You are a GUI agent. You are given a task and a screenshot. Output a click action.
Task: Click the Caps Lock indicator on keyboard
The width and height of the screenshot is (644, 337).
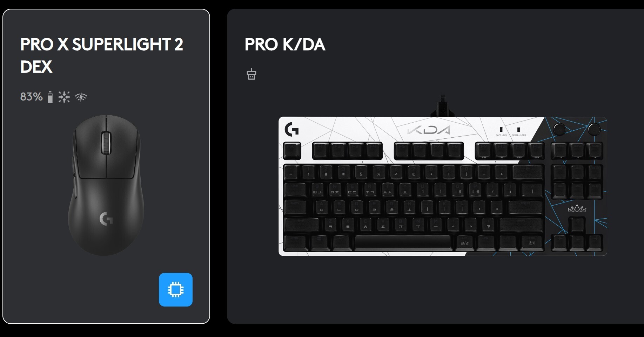(501, 131)
